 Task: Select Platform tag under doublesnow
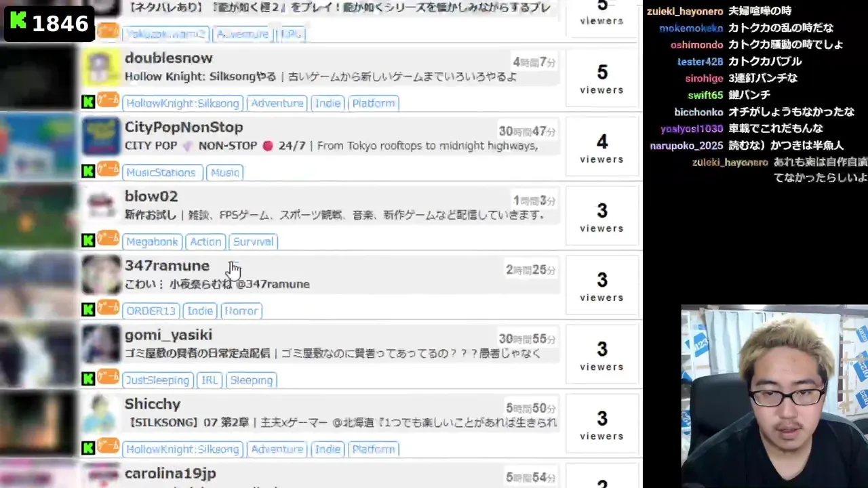[373, 103]
